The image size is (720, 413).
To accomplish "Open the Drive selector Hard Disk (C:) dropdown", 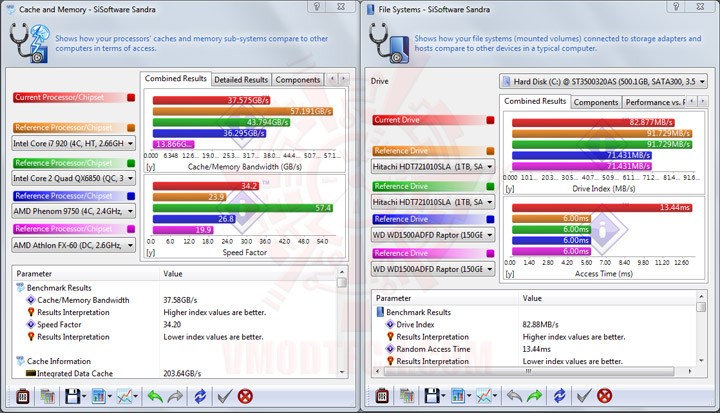I will (603, 82).
